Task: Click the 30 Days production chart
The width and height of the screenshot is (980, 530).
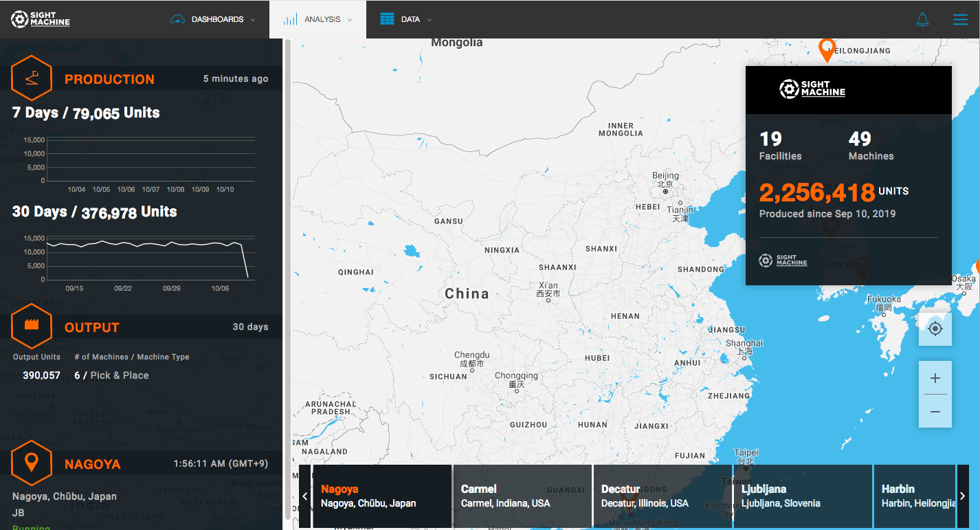Action: (140, 263)
